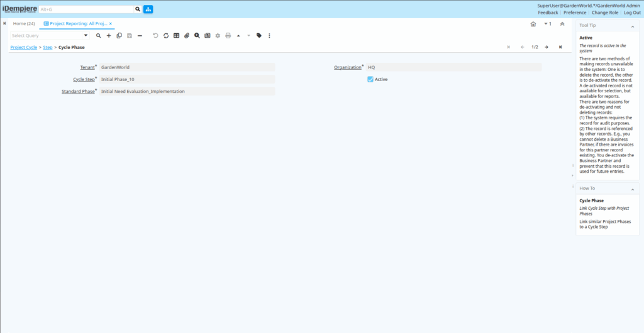This screenshot has height=333, width=644.
Task: Click the Cycle Step field Initial Phase_10
Action: 187,79
